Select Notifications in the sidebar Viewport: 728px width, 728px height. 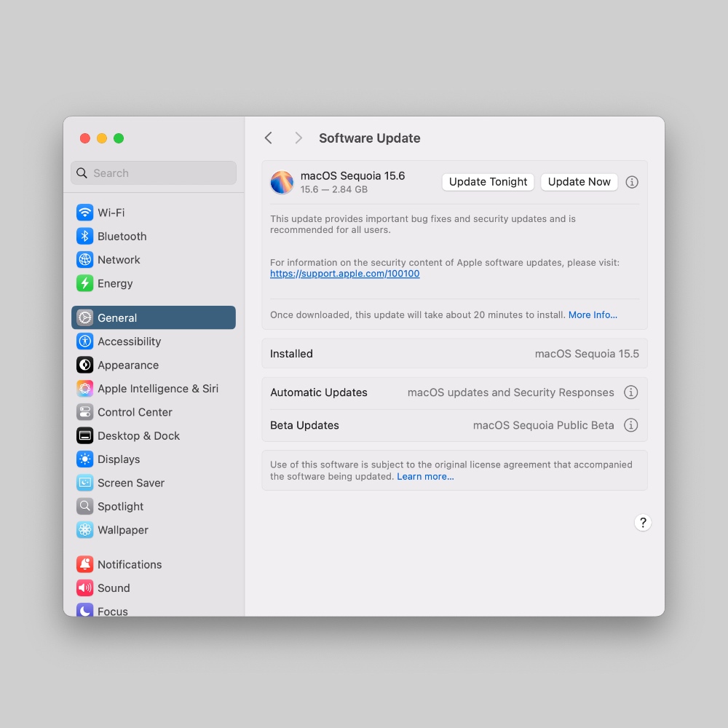[x=130, y=565]
